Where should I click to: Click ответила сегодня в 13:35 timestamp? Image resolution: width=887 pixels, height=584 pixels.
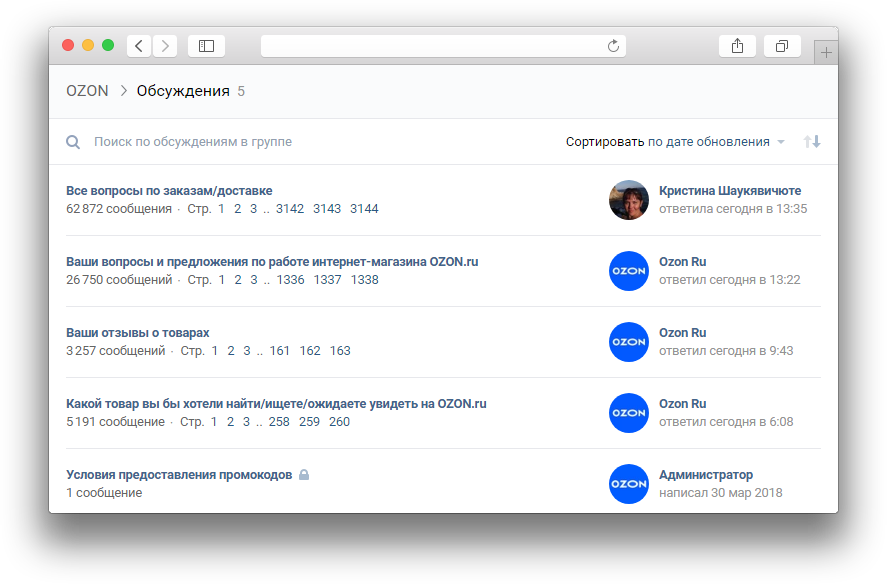point(733,209)
